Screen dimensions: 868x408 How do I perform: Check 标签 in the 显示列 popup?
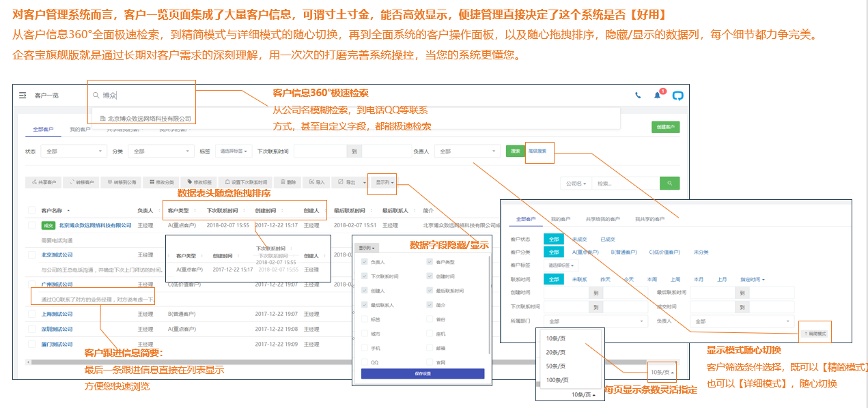[365, 319]
